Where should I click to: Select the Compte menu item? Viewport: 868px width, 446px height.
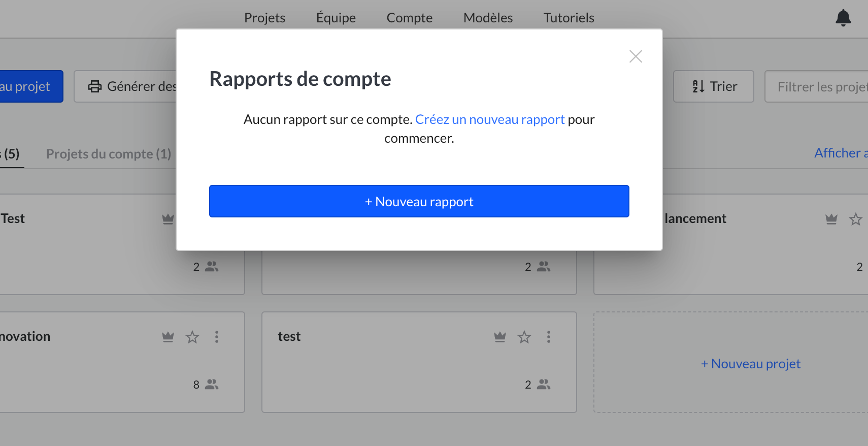(410, 18)
